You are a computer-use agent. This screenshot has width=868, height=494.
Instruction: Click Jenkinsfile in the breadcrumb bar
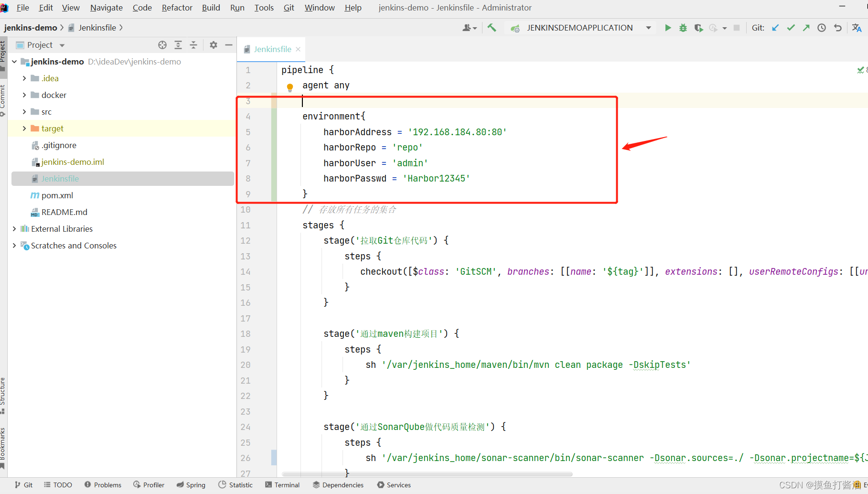pos(97,28)
